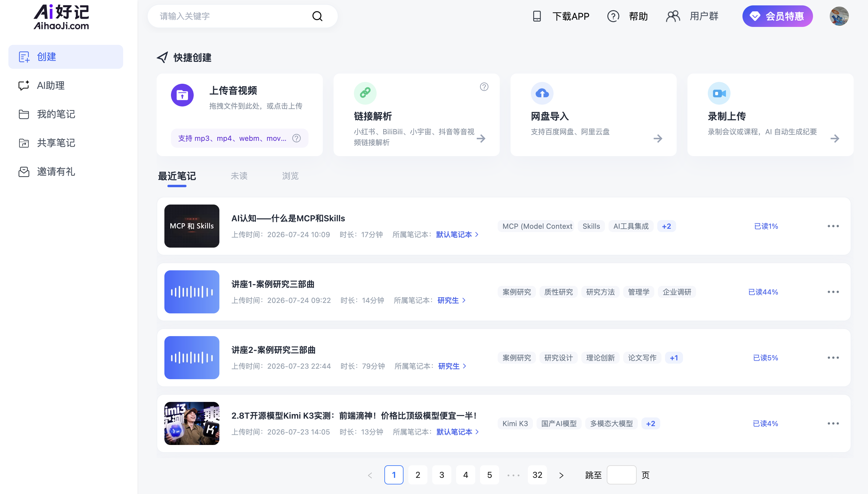Open the more menu for 讲座1-案例研究三部曲

[x=833, y=292]
